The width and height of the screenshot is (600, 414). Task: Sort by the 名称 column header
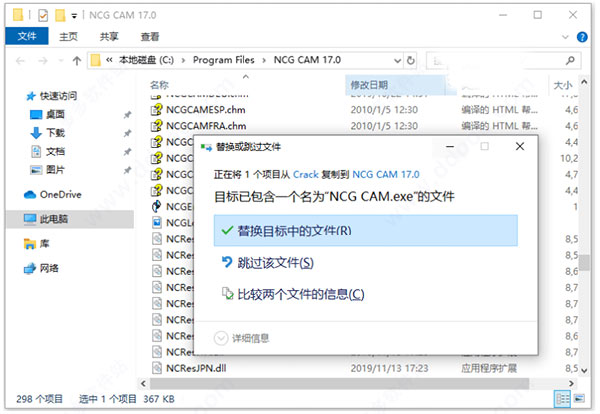pos(159,85)
